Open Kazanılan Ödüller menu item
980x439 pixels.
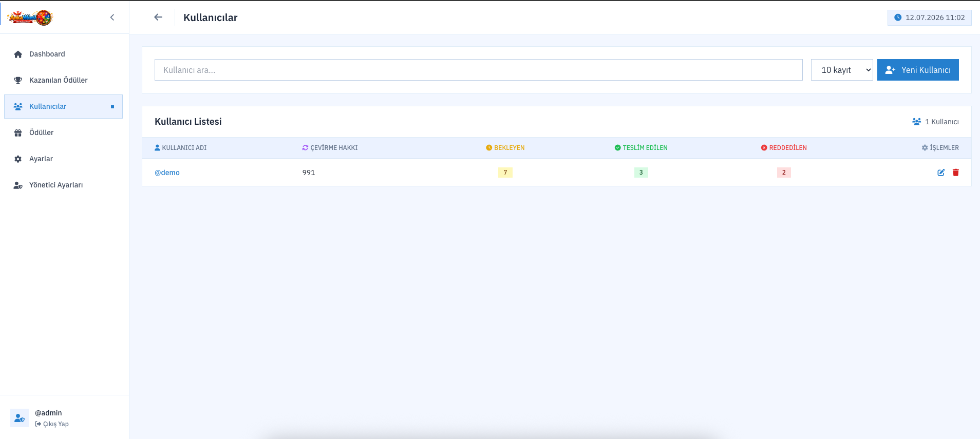[63, 80]
